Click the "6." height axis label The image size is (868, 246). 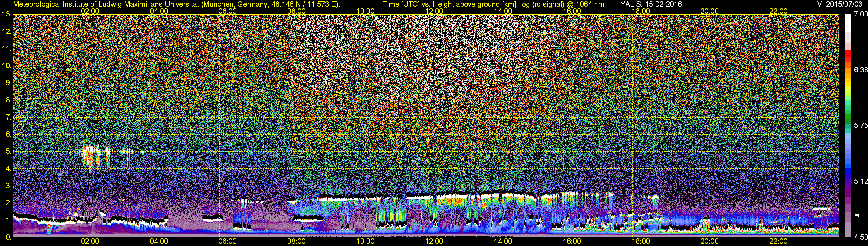click(8, 135)
